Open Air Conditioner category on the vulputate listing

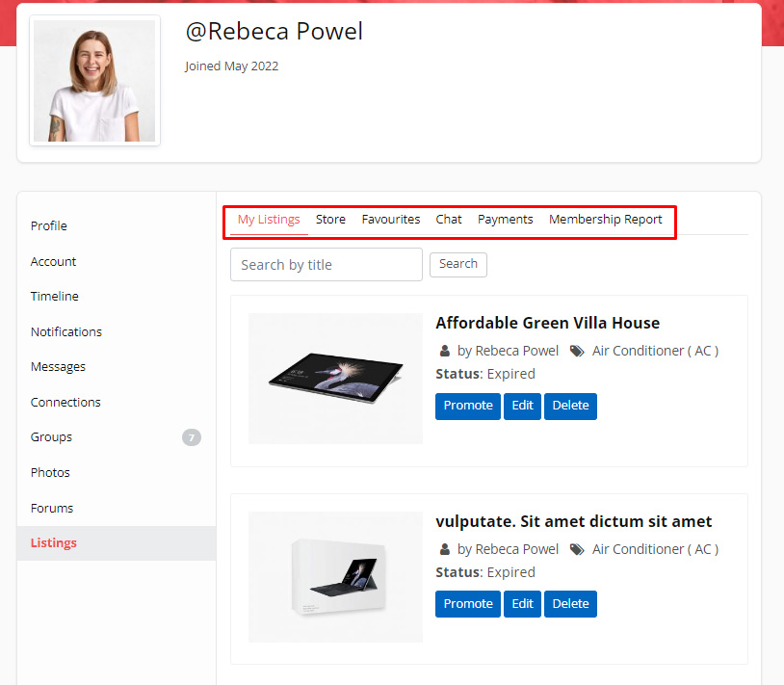[655, 549]
